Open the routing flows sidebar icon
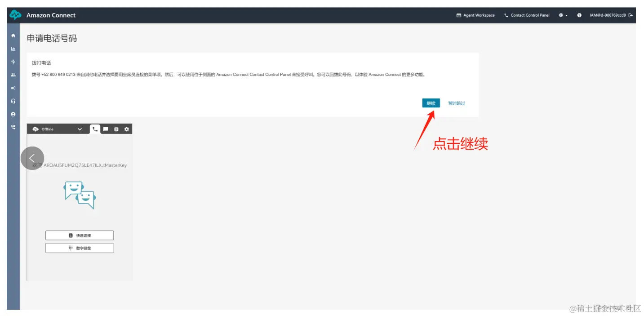The width and height of the screenshot is (644, 316). 13,62
